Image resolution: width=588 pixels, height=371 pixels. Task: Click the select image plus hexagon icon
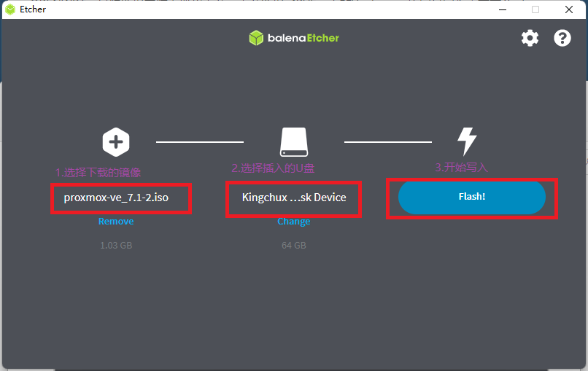[x=116, y=142]
